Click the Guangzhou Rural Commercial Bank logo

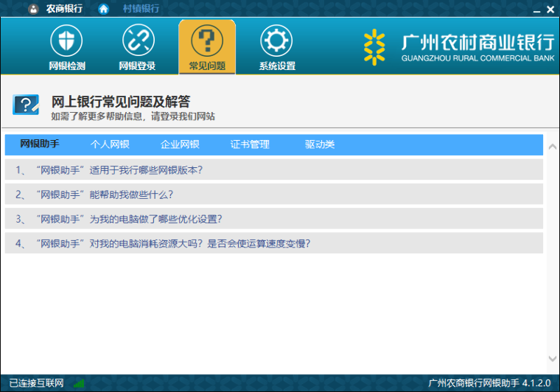pos(459,46)
